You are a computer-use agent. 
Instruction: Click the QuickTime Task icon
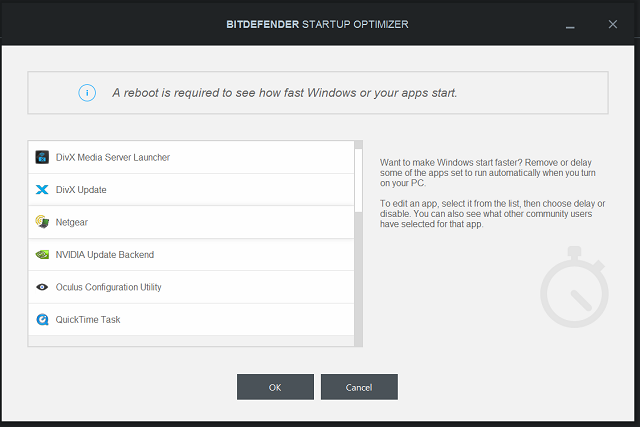[x=42, y=319]
